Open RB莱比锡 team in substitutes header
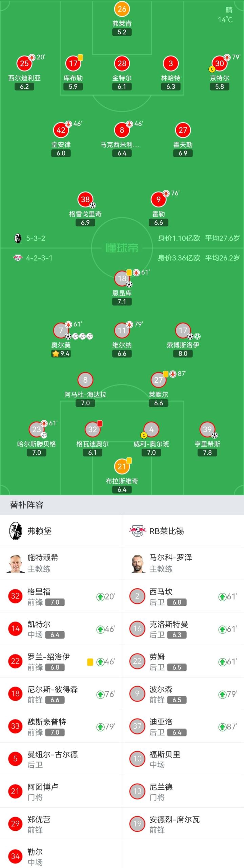The height and width of the screenshot is (868, 244). pos(166,531)
